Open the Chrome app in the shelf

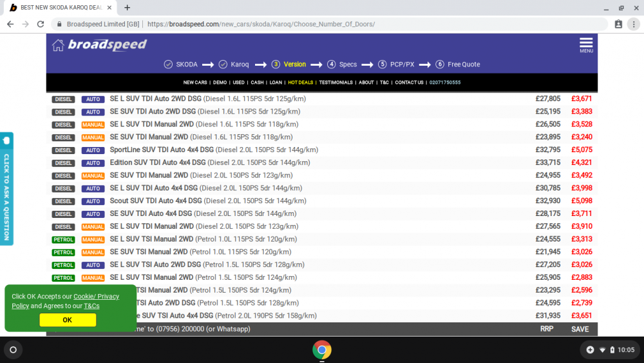(321, 350)
